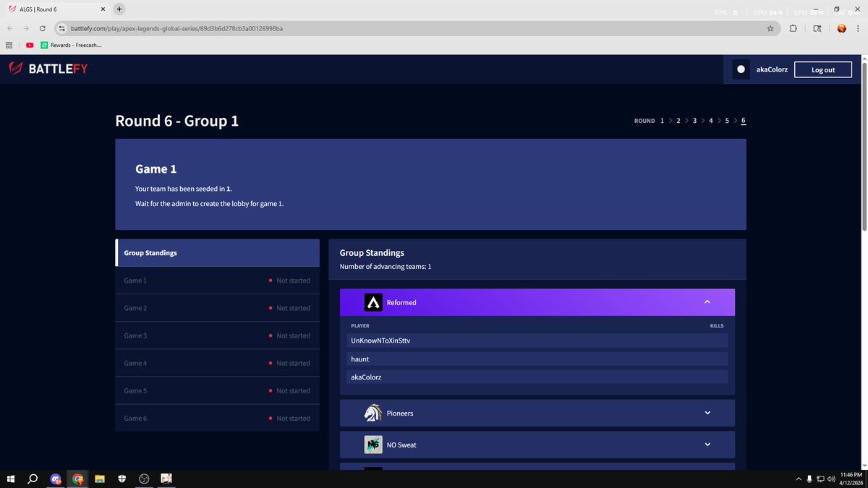Click the KILLS column header

[717, 326]
